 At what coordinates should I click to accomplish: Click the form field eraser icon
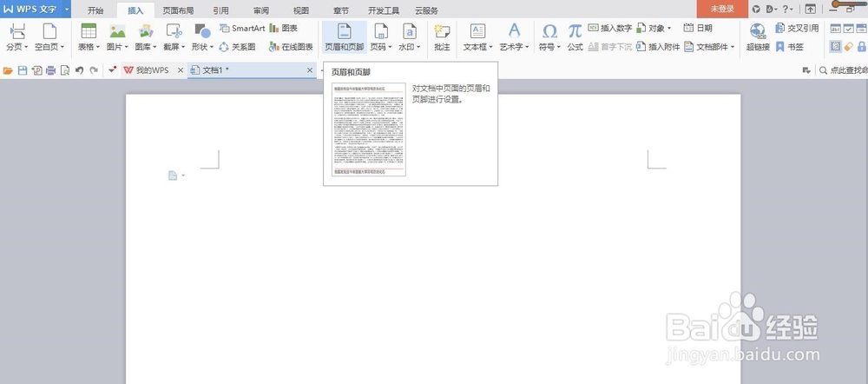point(849,47)
